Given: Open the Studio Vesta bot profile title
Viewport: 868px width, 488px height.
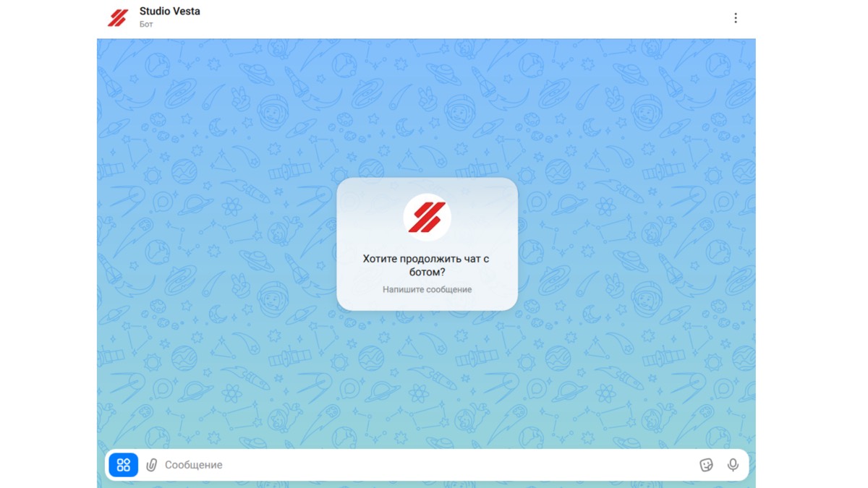Looking at the screenshot, I should click(x=170, y=12).
